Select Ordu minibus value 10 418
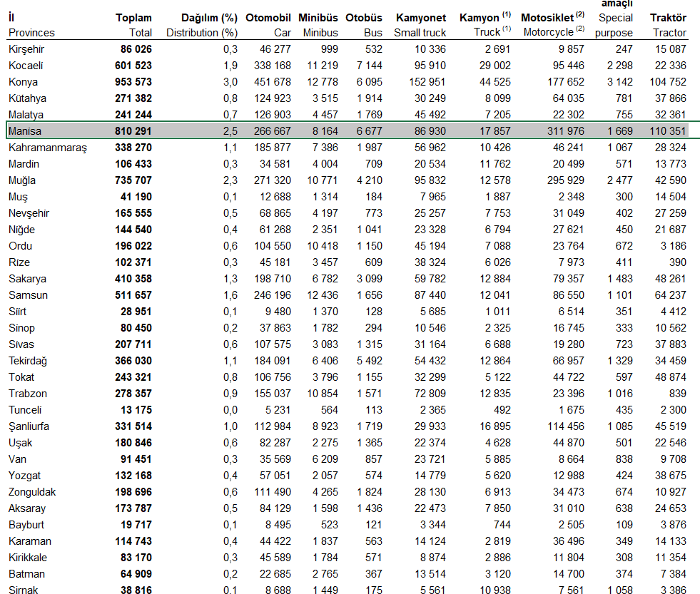 (323, 246)
